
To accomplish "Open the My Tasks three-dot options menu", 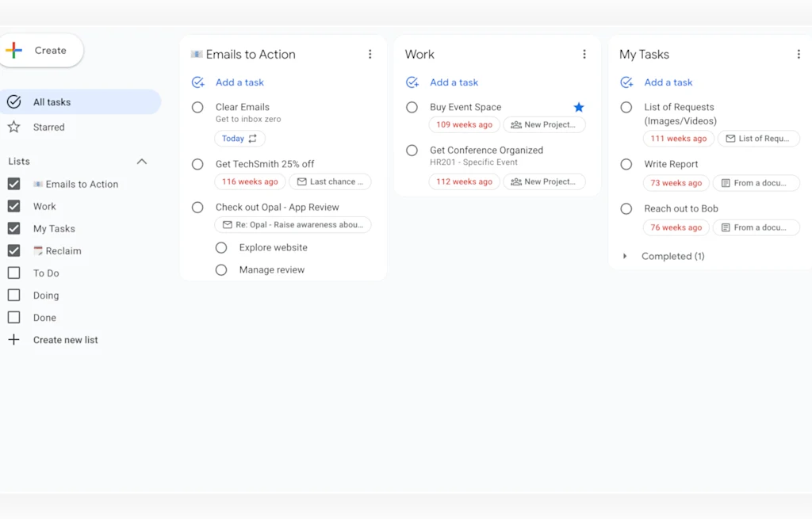I will tap(799, 54).
